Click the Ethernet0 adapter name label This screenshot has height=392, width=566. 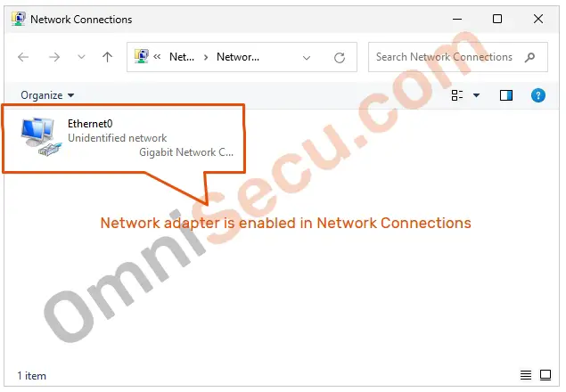click(90, 124)
